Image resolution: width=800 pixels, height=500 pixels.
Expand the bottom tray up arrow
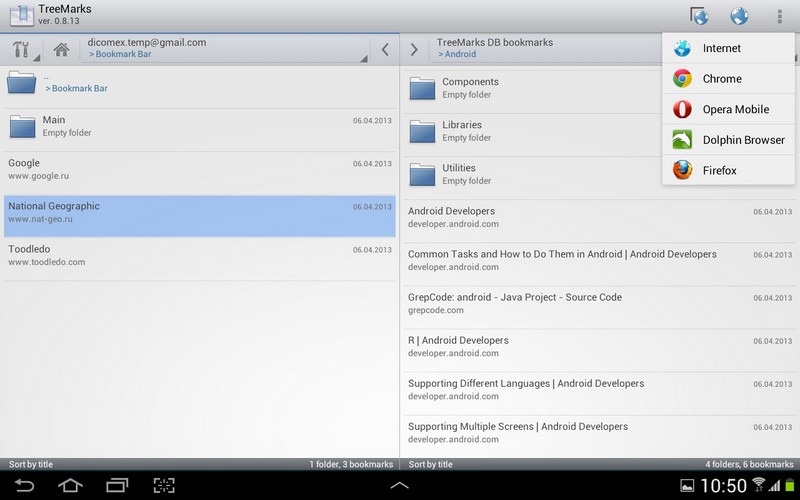click(399, 485)
